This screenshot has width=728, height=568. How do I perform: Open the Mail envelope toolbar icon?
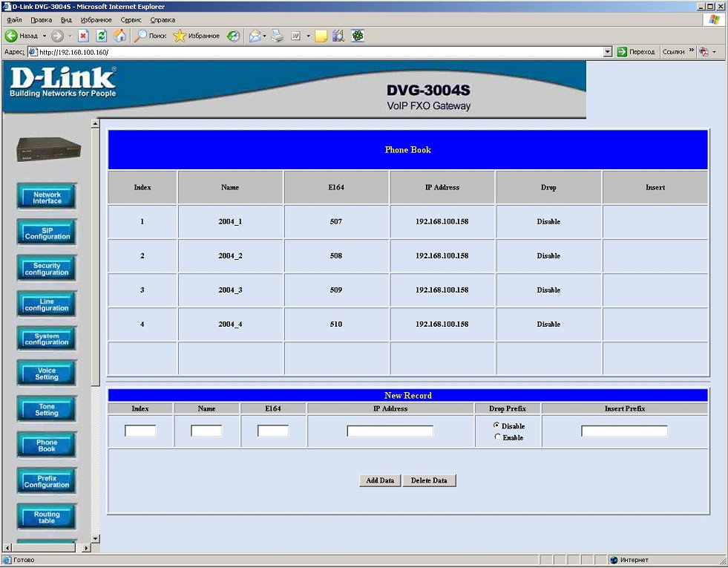coord(255,36)
